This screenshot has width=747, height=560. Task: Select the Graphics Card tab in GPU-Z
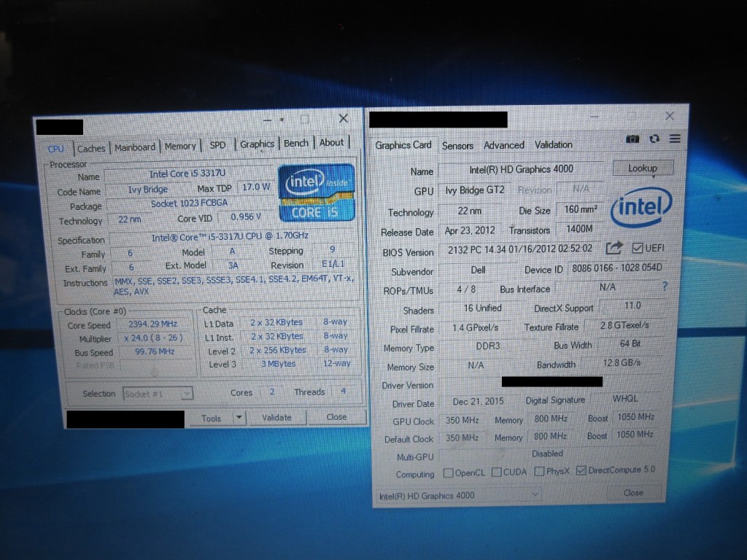click(x=403, y=145)
